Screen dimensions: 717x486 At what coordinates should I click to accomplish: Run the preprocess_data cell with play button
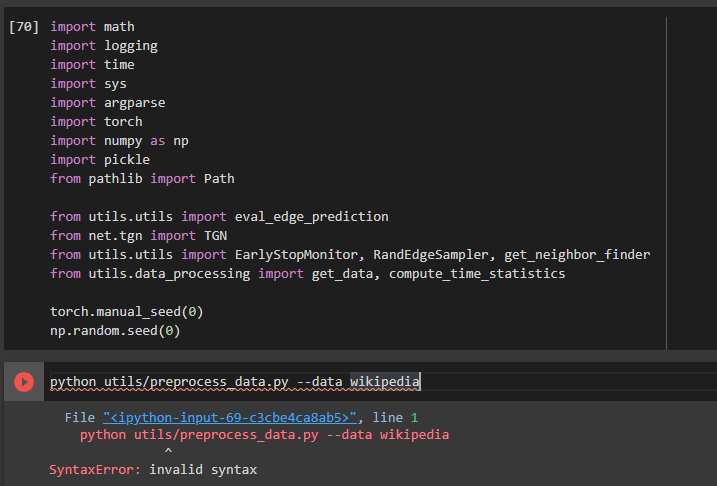tap(24, 382)
